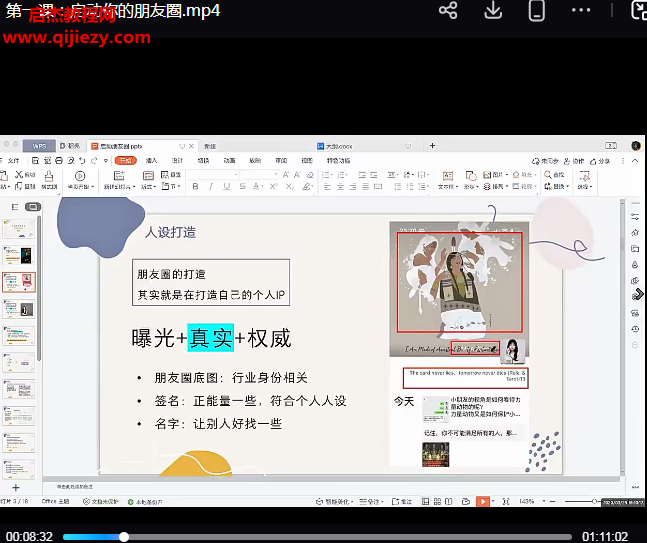Select the third slide thumbnail
Screen dimensions: 647x543
coord(19,282)
